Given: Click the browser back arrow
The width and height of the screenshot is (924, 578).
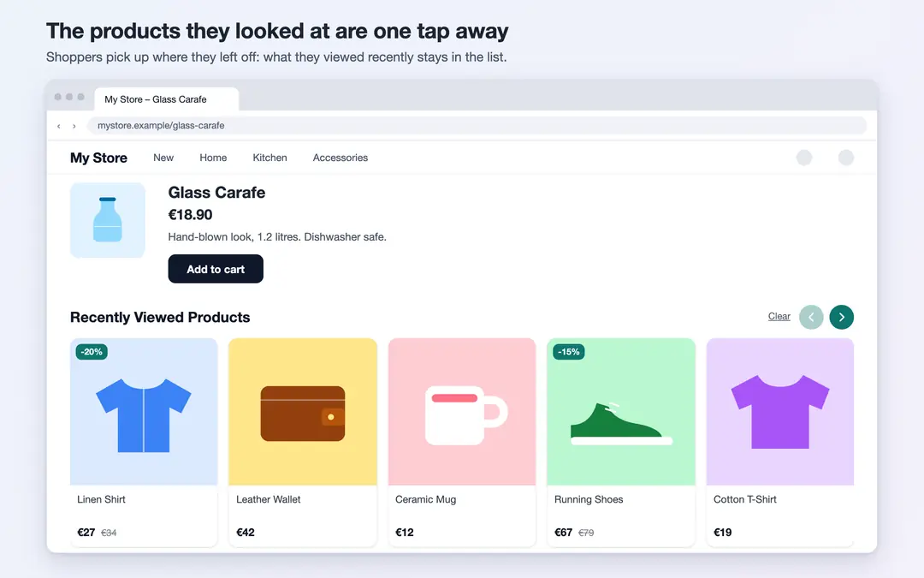Looking at the screenshot, I should (x=59, y=126).
